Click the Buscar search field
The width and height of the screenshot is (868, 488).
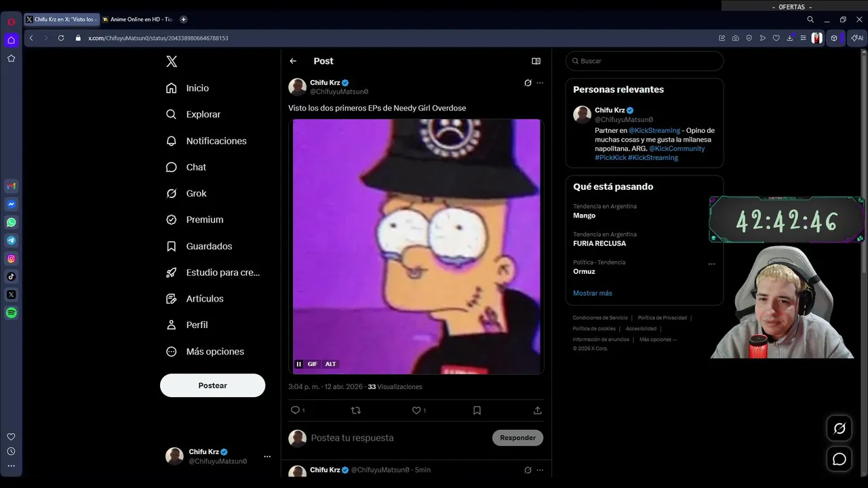click(644, 61)
